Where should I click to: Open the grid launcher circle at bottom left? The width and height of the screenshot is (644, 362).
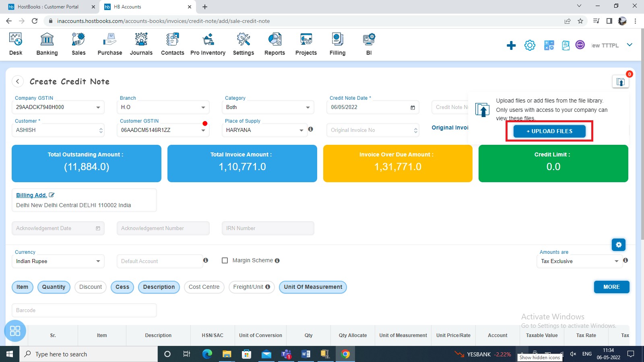[15, 331]
